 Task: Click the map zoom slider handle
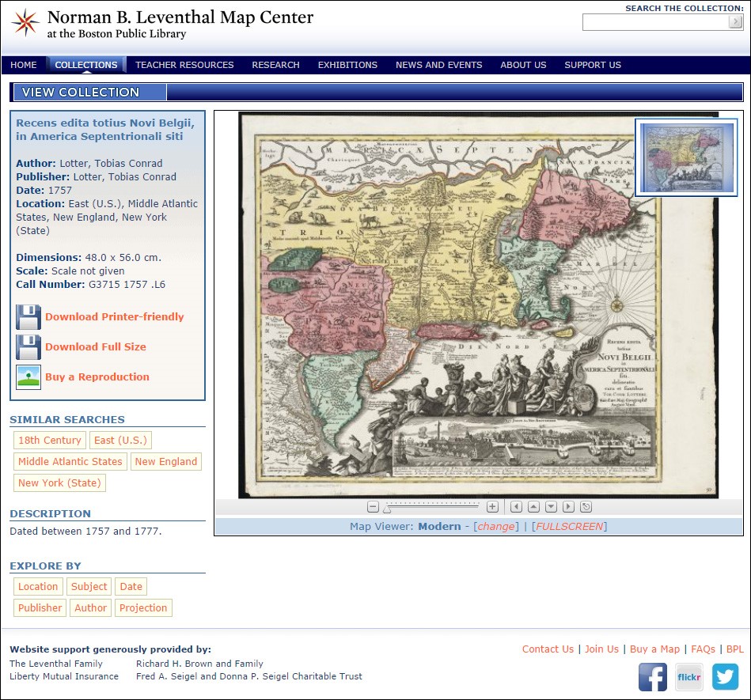click(x=387, y=508)
